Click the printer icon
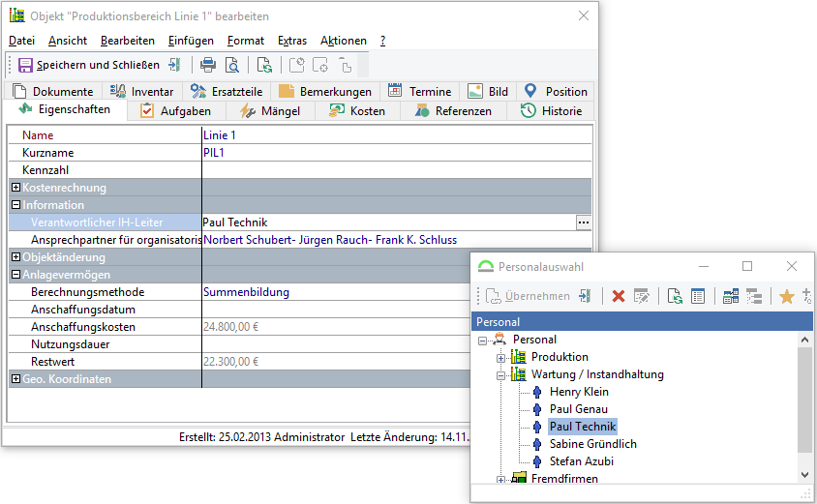Image resolution: width=817 pixels, height=504 pixels. pyautogui.click(x=208, y=65)
